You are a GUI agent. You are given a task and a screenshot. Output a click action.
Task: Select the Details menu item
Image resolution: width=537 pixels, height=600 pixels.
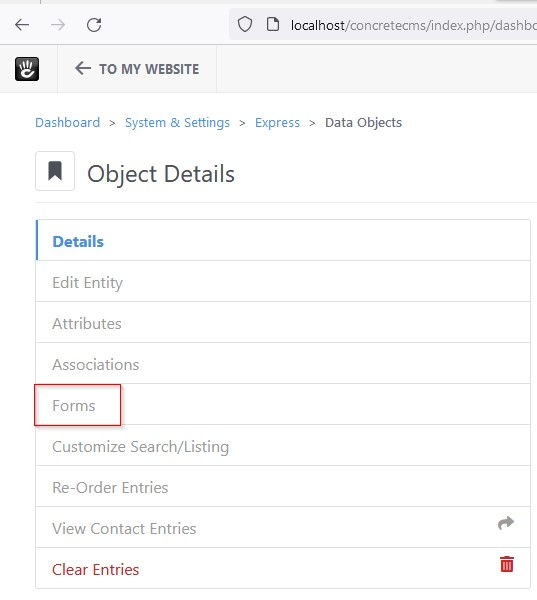[283, 241]
